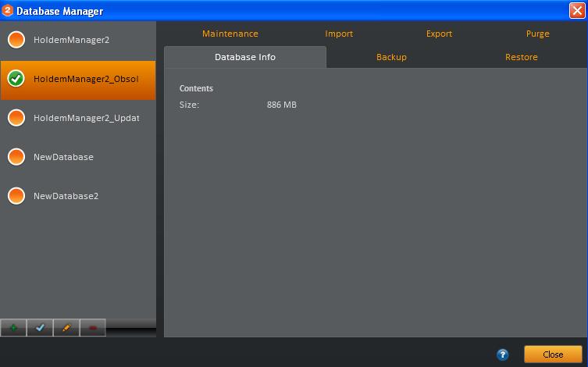This screenshot has height=367, width=588.
Task: Click the orange circle next to HoldemManager2_Updat
Action: tap(16, 118)
